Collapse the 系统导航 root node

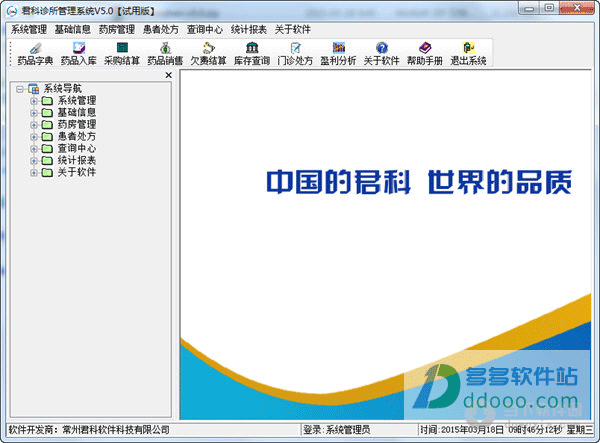click(20, 89)
